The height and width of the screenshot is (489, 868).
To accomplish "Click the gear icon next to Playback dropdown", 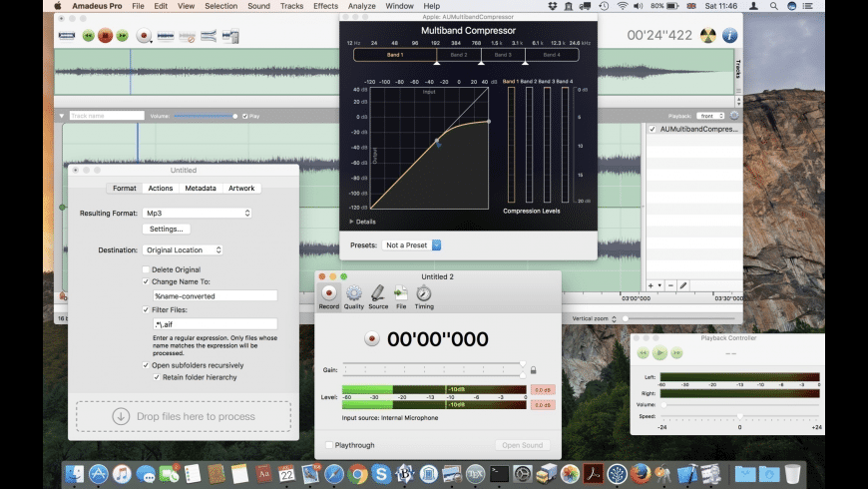I will pyautogui.click(x=734, y=116).
